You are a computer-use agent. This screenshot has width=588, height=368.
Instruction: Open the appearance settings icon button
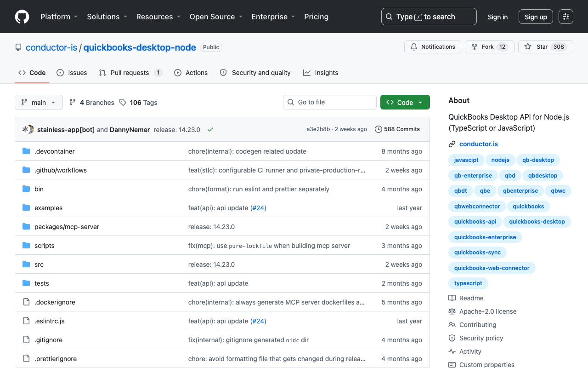click(566, 17)
